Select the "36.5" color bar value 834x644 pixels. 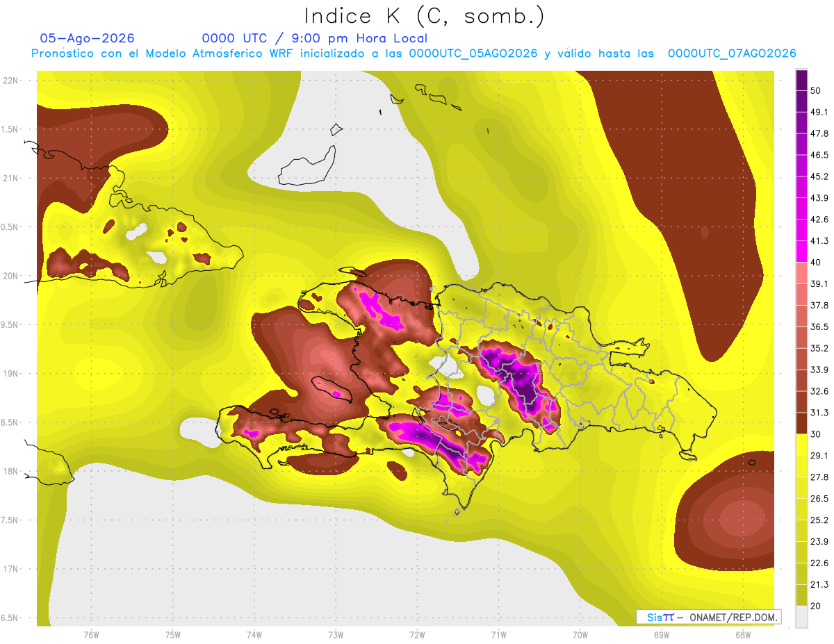click(x=819, y=327)
